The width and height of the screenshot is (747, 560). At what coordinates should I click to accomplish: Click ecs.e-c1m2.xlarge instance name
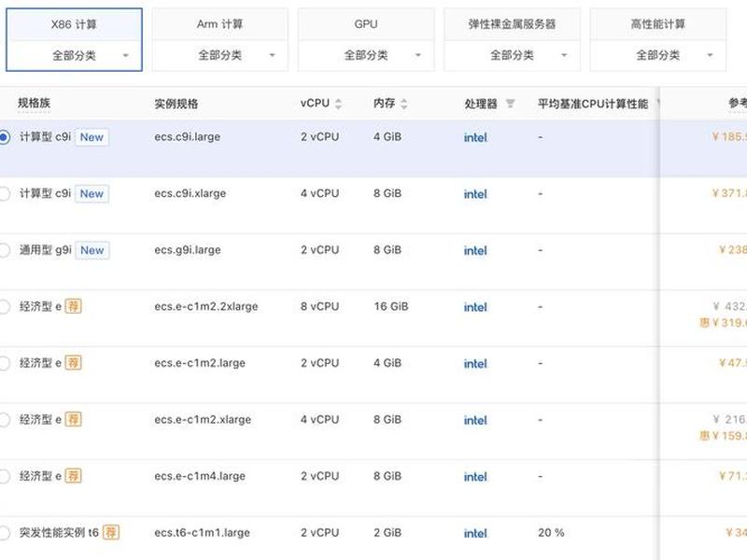(x=203, y=420)
